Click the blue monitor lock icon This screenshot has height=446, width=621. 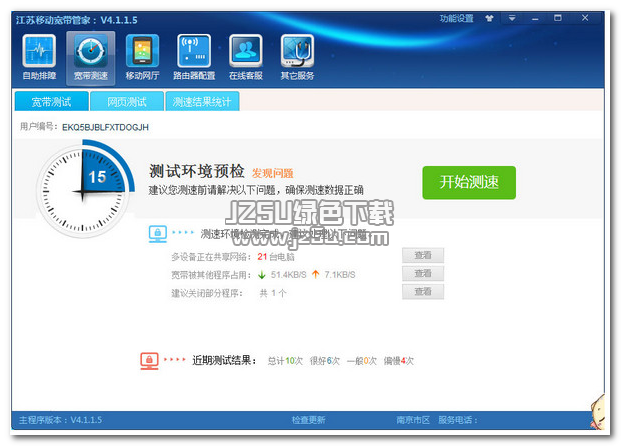pyautogui.click(x=158, y=234)
